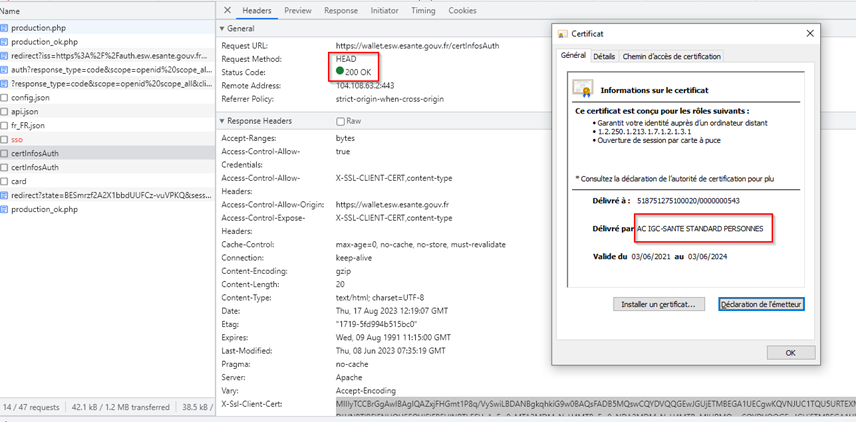Enable the Raw response headers checkbox
The height and width of the screenshot is (422, 856).
coord(341,121)
